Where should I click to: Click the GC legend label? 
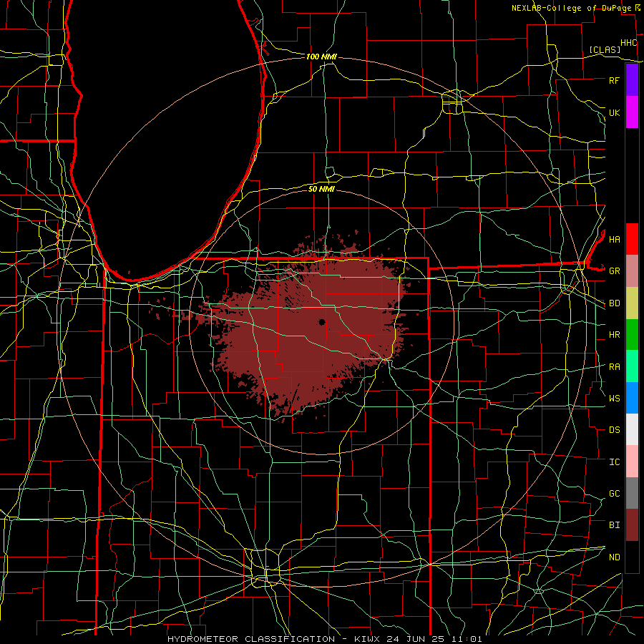click(x=614, y=493)
